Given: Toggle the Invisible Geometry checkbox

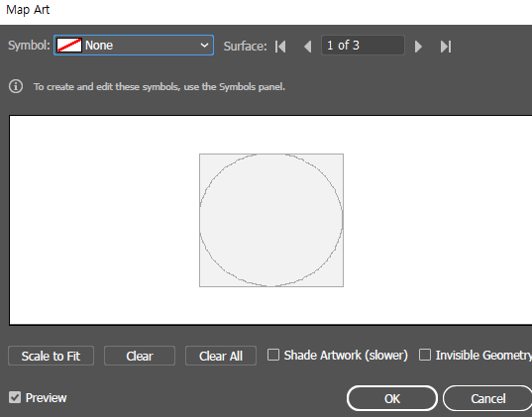Looking at the screenshot, I should [x=425, y=355].
